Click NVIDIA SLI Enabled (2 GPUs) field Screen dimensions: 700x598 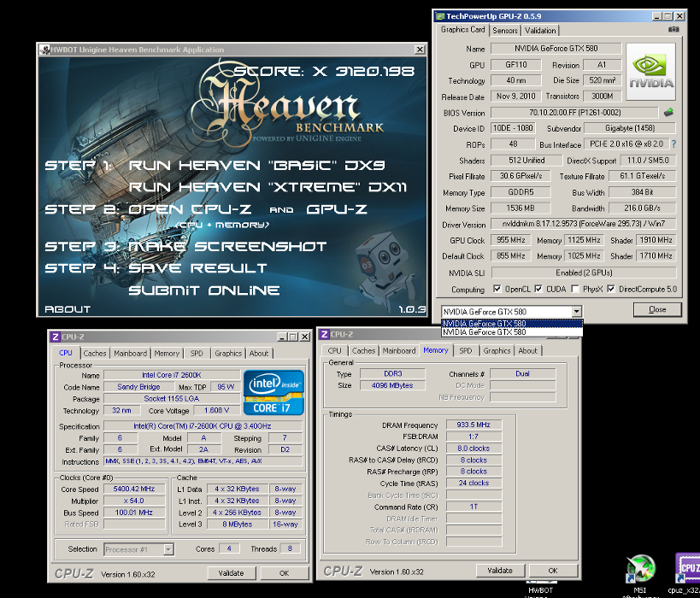click(x=584, y=273)
